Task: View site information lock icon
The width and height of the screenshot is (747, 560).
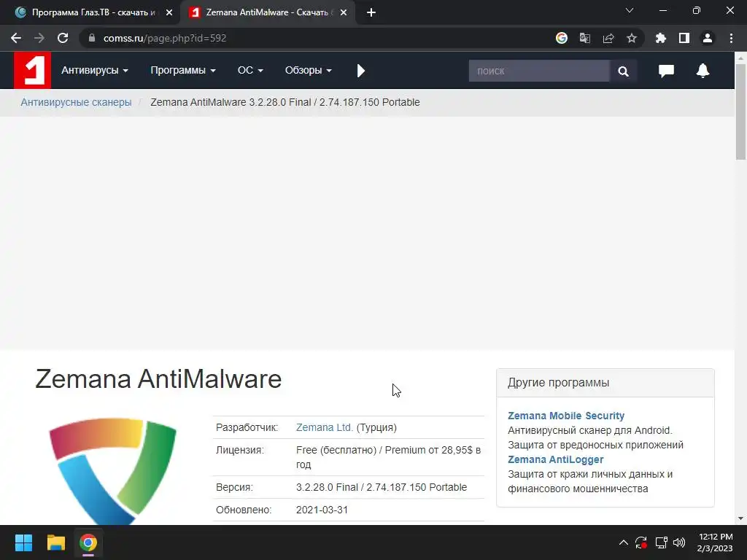Action: [92, 38]
